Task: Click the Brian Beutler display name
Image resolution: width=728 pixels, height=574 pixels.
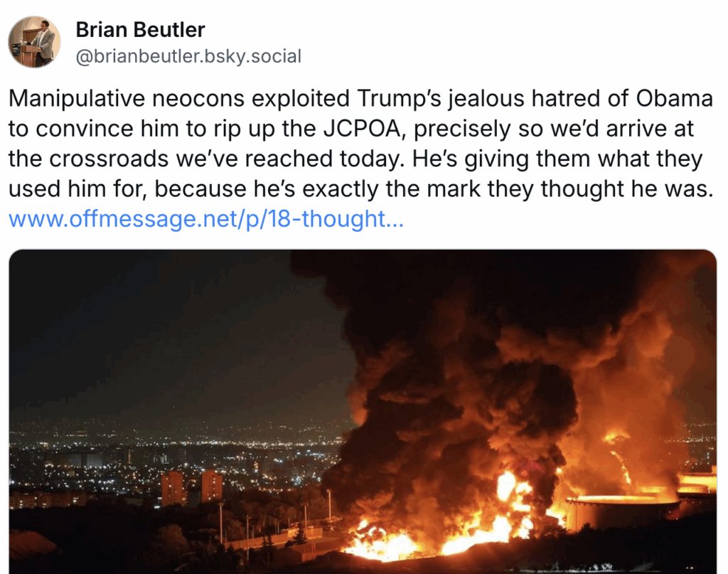Action: click(x=140, y=30)
